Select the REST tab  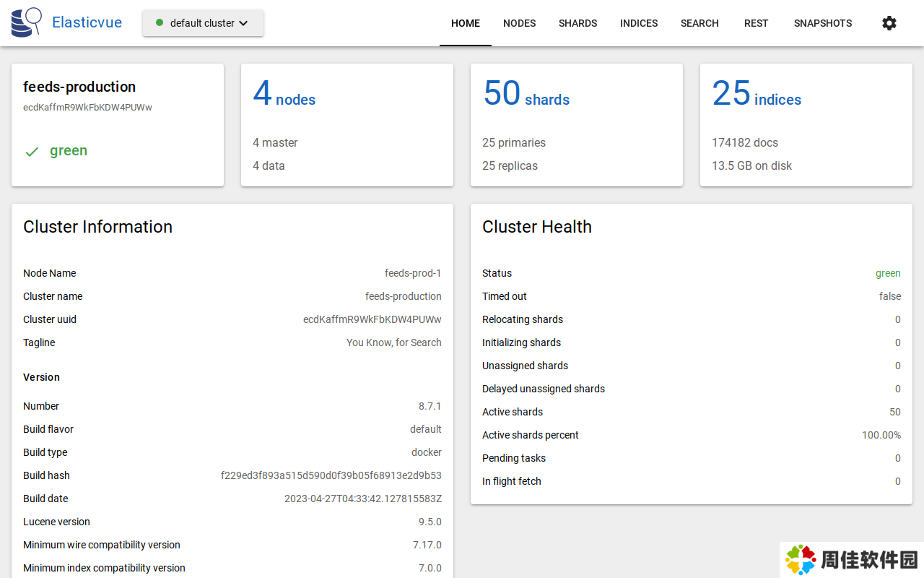(x=756, y=23)
